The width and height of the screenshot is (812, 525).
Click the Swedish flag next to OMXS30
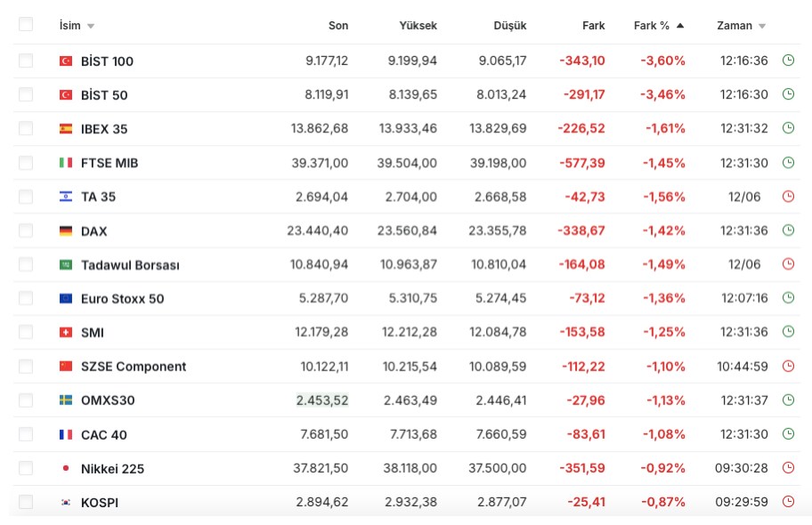click(66, 400)
